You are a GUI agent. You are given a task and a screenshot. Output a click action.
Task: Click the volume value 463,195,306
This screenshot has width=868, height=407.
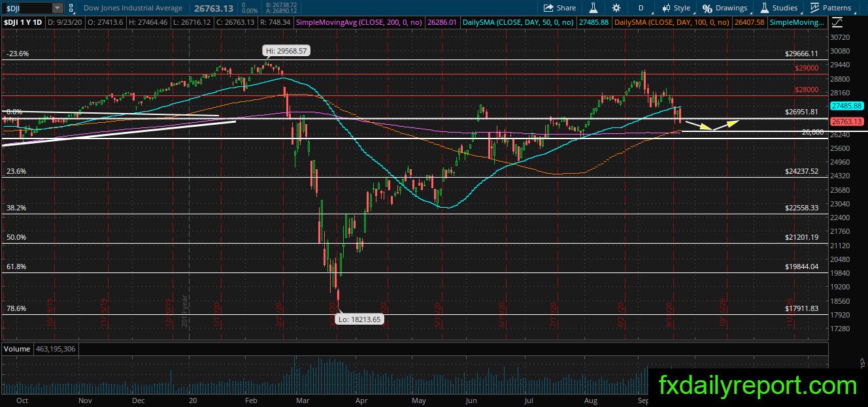click(x=55, y=349)
